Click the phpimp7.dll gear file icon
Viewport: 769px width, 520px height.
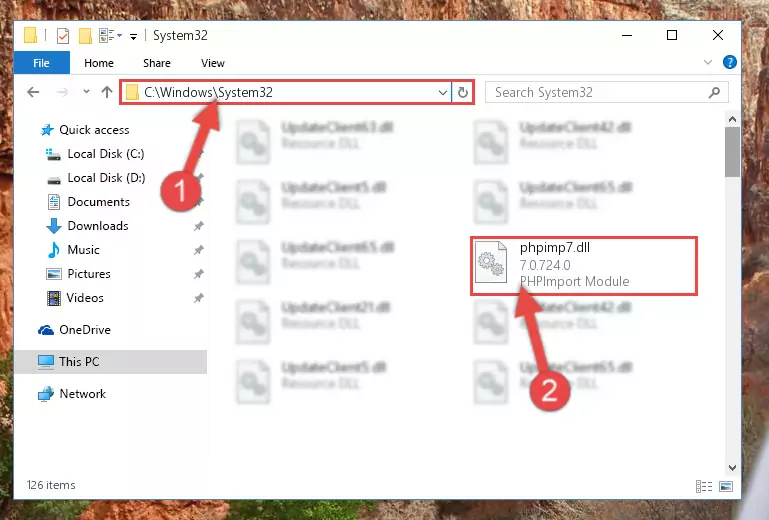click(x=491, y=262)
